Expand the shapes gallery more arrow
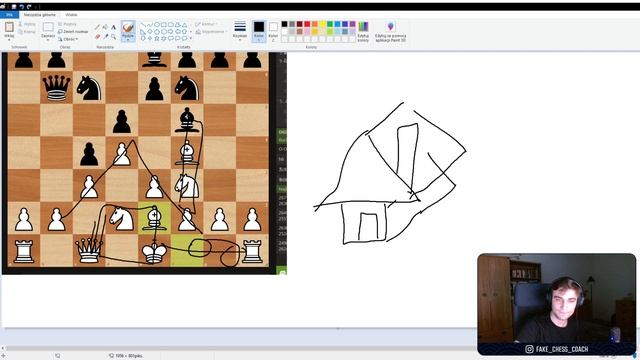The width and height of the screenshot is (640, 360). 191,38
